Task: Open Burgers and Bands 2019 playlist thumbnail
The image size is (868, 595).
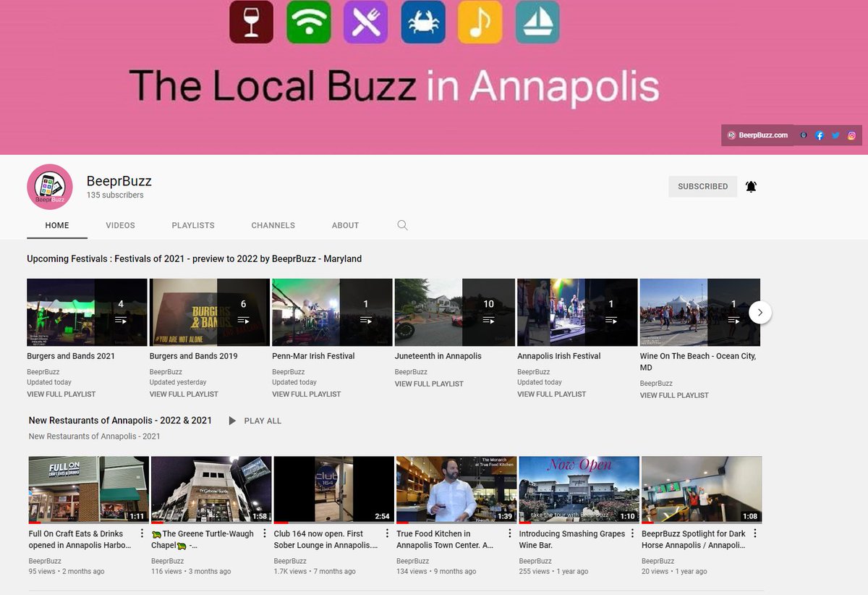Action: pos(210,312)
